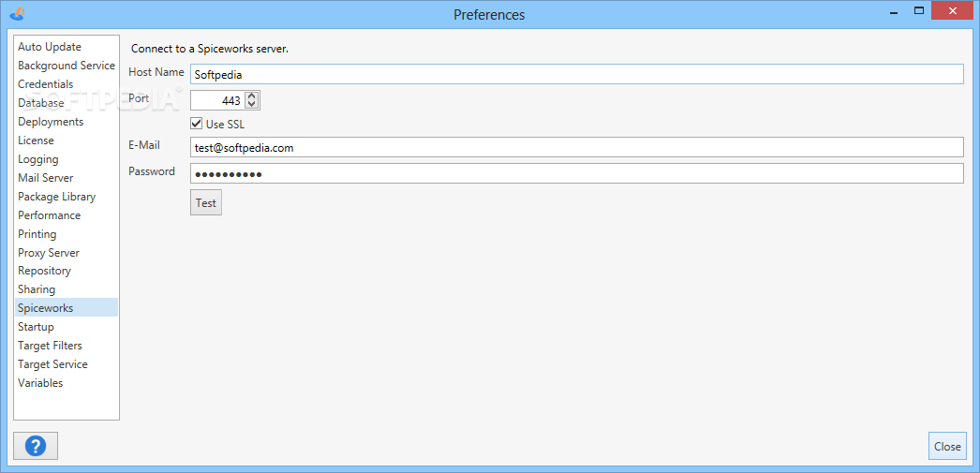This screenshot has width=980, height=473.
Task: Open Mail Server settings
Action: coord(67,178)
